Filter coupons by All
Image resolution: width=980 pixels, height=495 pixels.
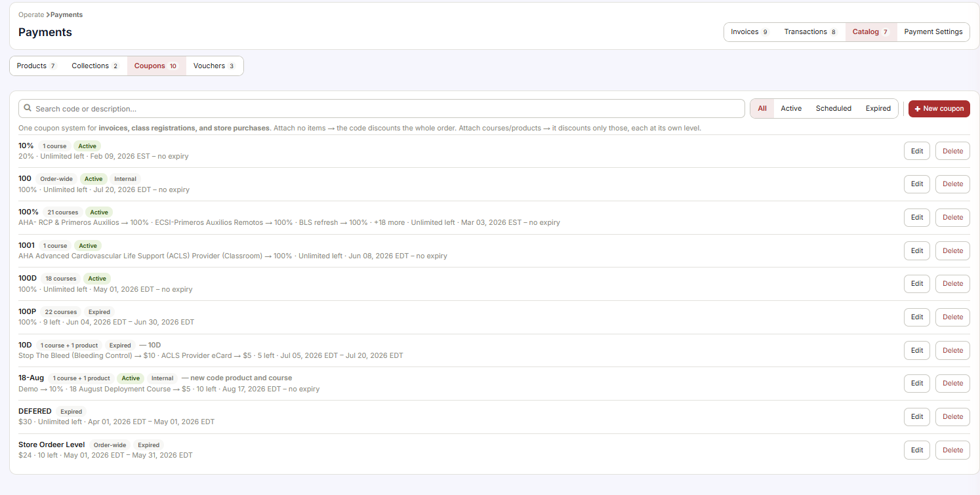(762, 109)
